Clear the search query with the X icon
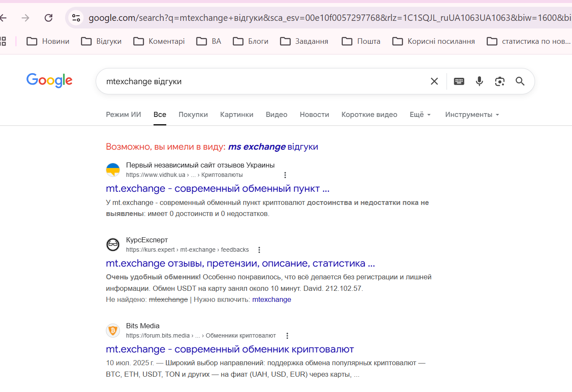Viewport: 572px width, 392px height. click(x=434, y=81)
